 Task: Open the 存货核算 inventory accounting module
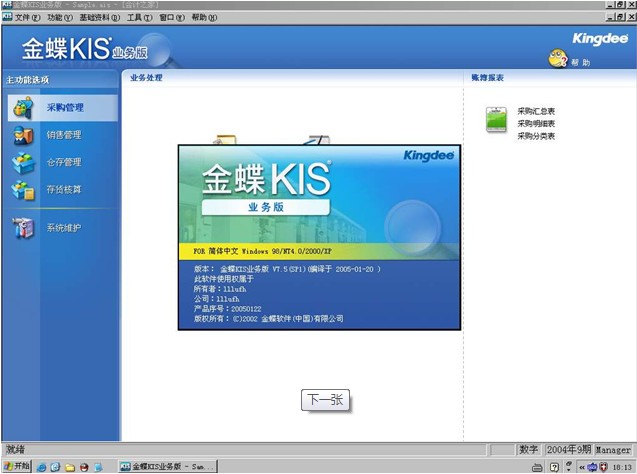[63, 189]
